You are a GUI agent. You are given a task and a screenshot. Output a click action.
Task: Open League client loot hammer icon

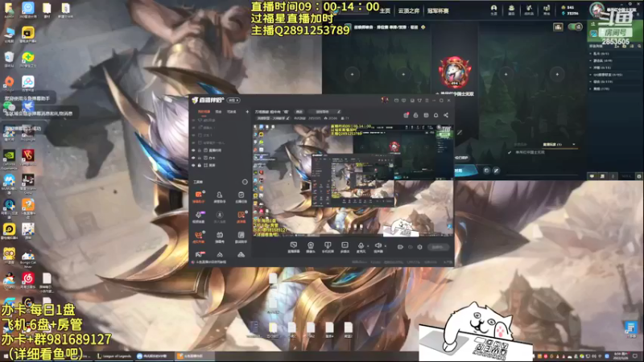point(529,8)
